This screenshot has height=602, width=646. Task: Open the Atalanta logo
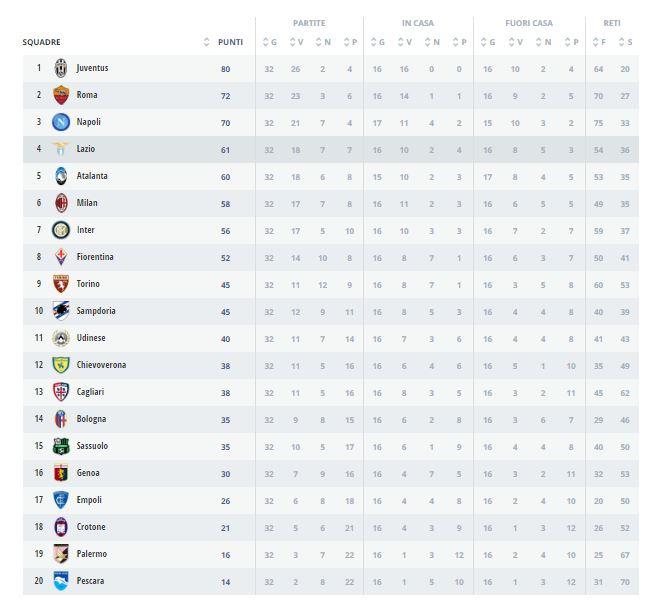pos(60,177)
